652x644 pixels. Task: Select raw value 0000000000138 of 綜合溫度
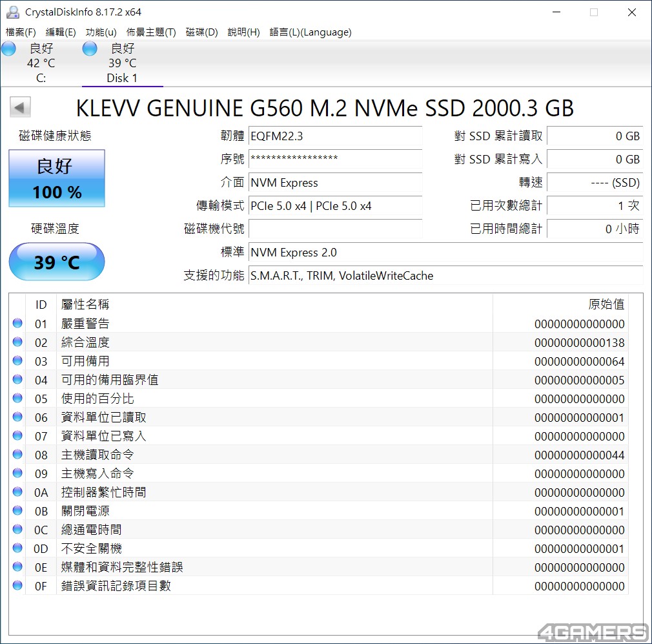[579, 343]
